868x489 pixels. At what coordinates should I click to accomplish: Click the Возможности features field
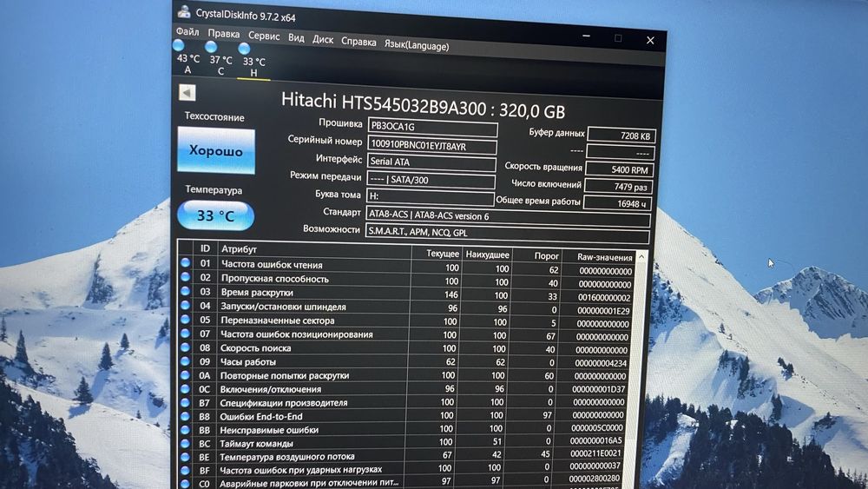pos(507,233)
